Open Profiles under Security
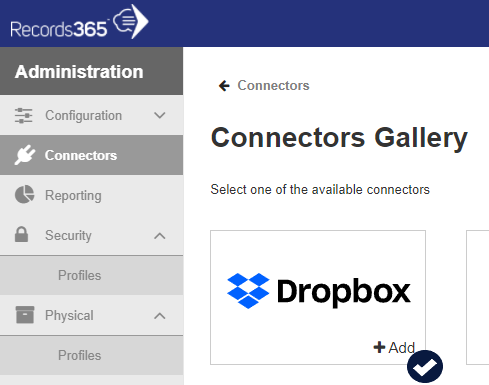 (x=91, y=275)
